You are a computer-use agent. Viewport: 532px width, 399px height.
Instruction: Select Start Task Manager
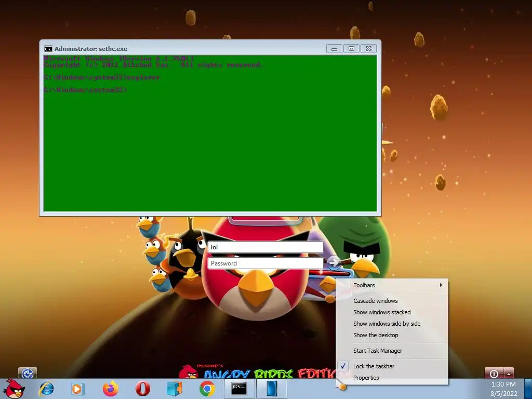click(392, 351)
